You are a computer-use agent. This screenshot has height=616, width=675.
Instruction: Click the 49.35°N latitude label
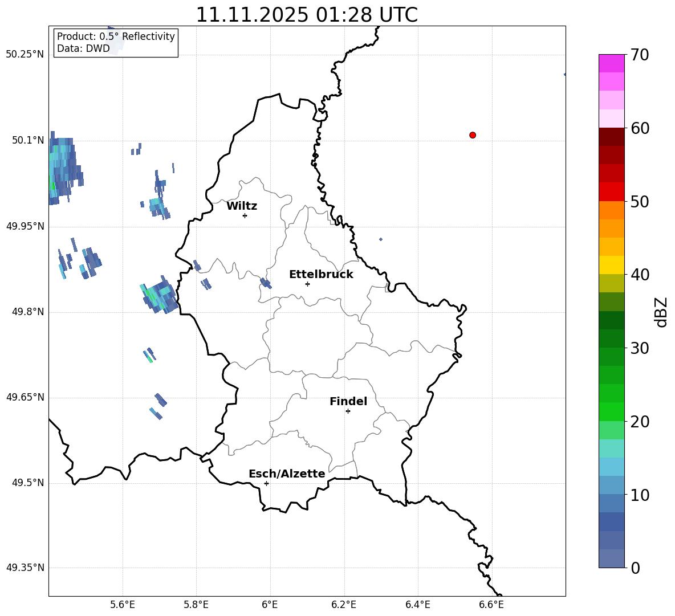tap(25, 568)
